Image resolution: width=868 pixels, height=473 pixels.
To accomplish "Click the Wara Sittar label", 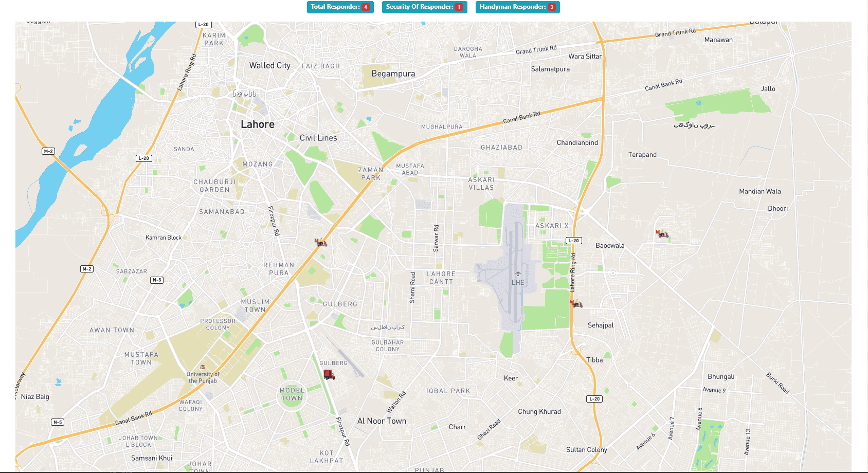I will pyautogui.click(x=585, y=57).
